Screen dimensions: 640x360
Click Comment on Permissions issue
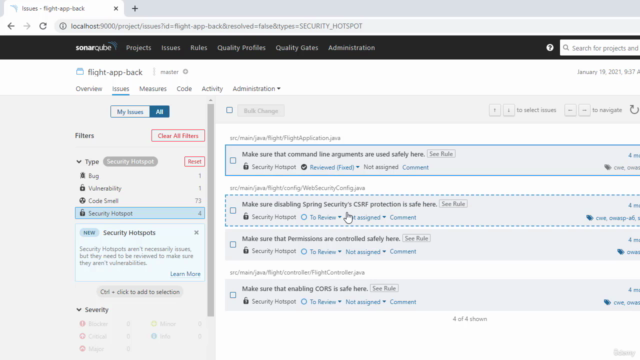[x=403, y=252]
